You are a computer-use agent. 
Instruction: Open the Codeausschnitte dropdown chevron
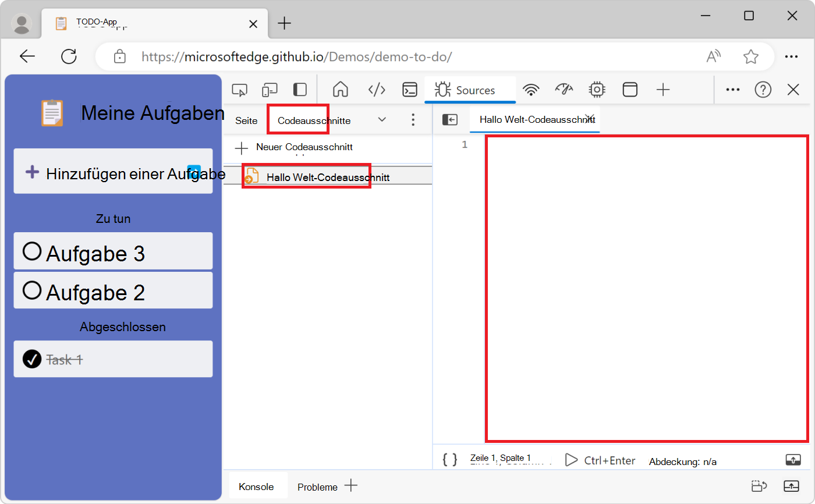(382, 119)
